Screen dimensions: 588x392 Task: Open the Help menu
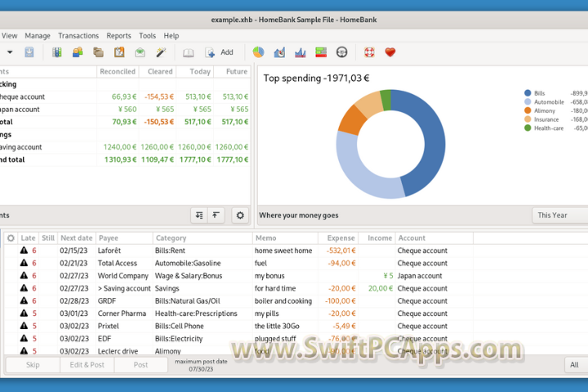(x=171, y=36)
